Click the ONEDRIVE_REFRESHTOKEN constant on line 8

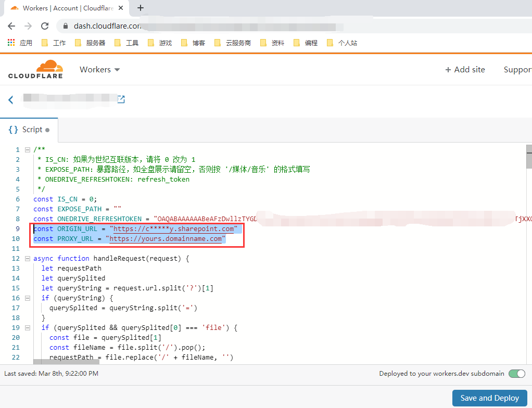pos(99,219)
